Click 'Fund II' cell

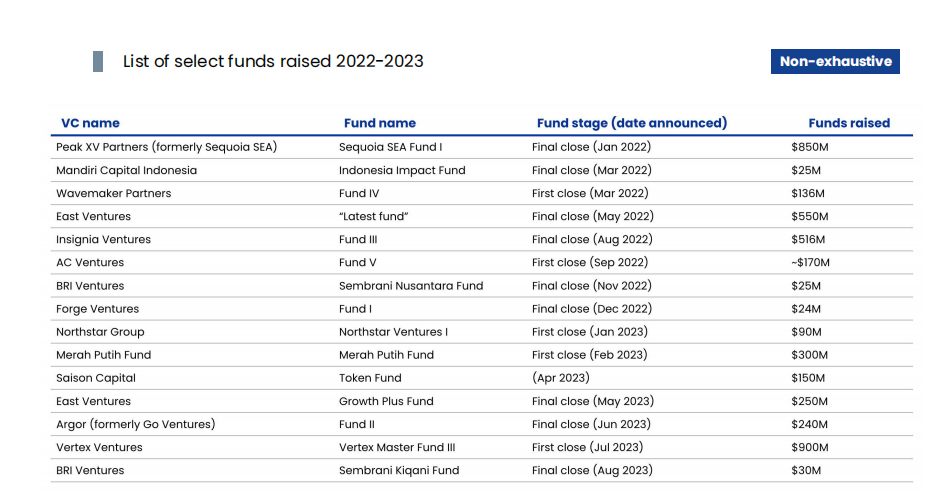coord(357,424)
